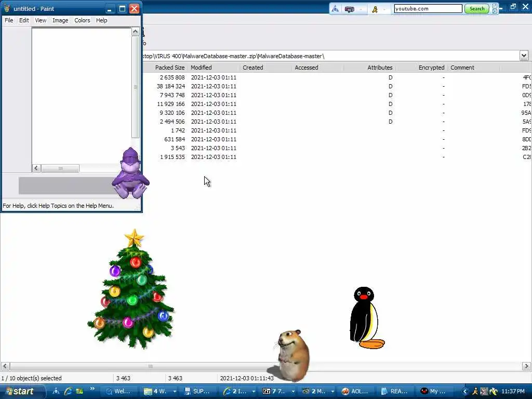532x399 pixels.
Task: Select row with packed size 1 742
Action: click(337, 130)
